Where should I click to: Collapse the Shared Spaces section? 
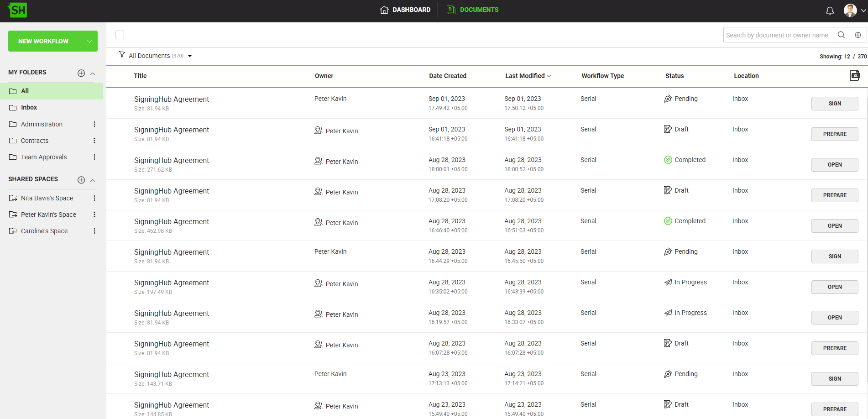pos(93,180)
